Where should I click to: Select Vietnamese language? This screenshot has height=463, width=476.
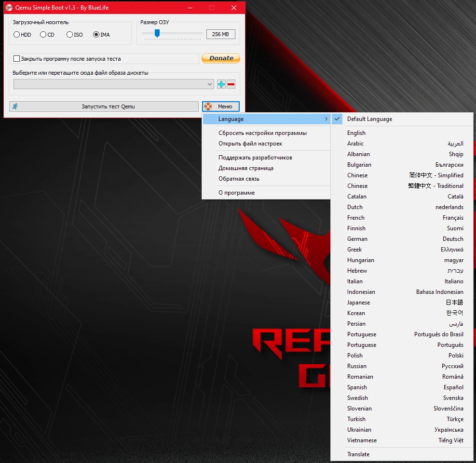click(402, 440)
